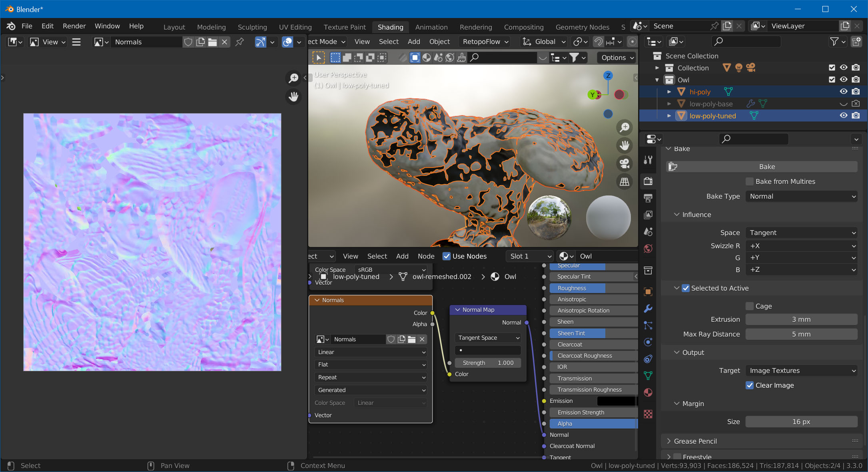
Task: Uncheck Clear Image
Action: coord(750,385)
